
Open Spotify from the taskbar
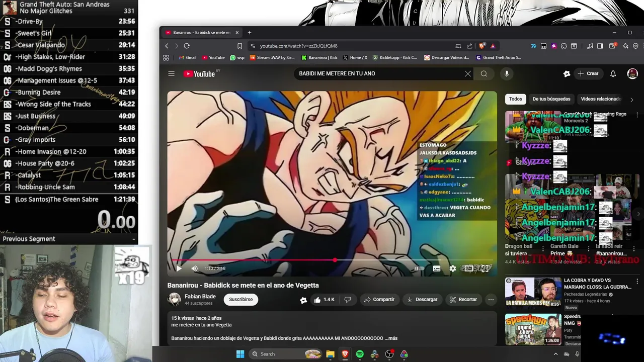pos(360,354)
